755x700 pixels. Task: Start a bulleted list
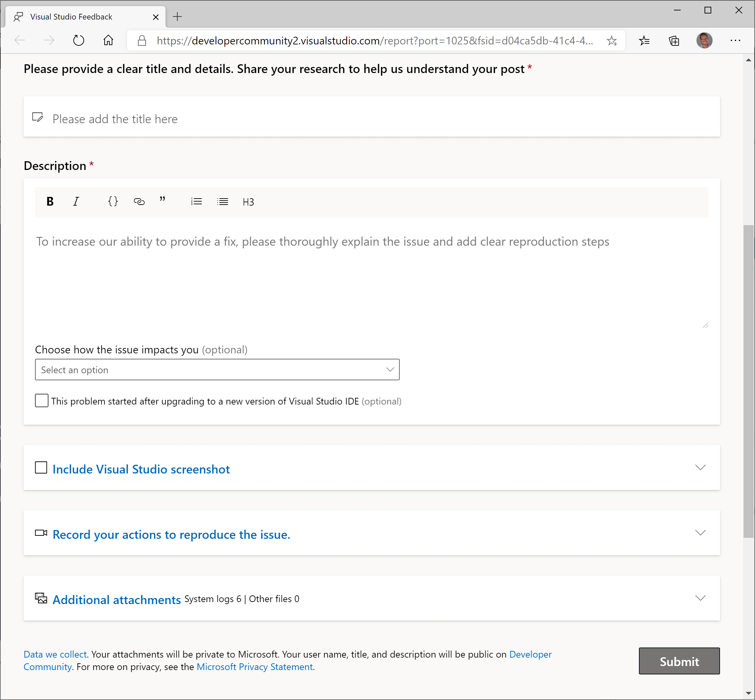[x=223, y=202]
